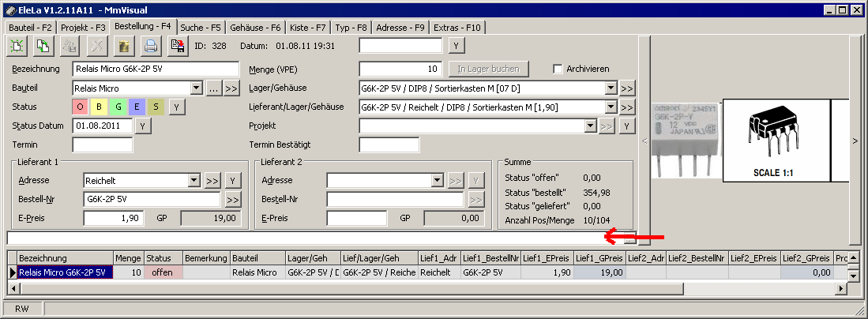The width and height of the screenshot is (868, 319).
Task: Toggle the Archivieren checkbox
Action: 558,69
